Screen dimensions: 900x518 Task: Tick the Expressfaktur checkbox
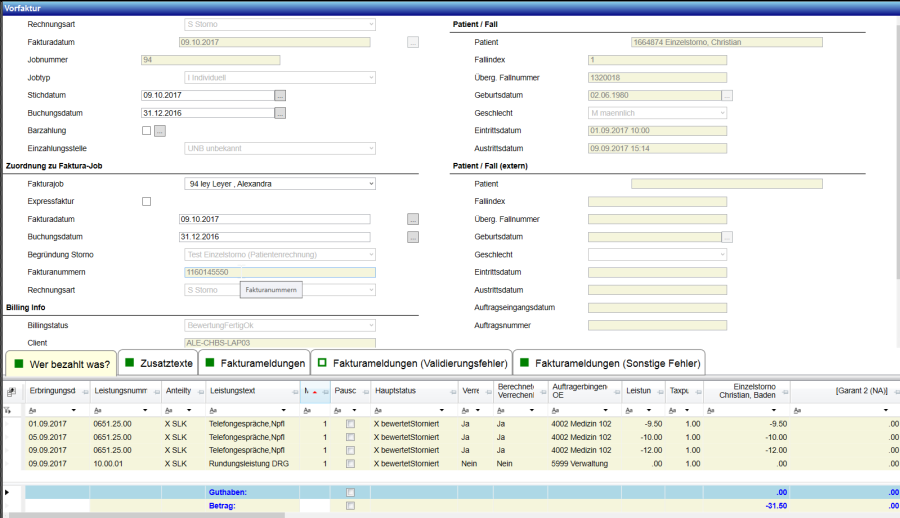point(147,201)
